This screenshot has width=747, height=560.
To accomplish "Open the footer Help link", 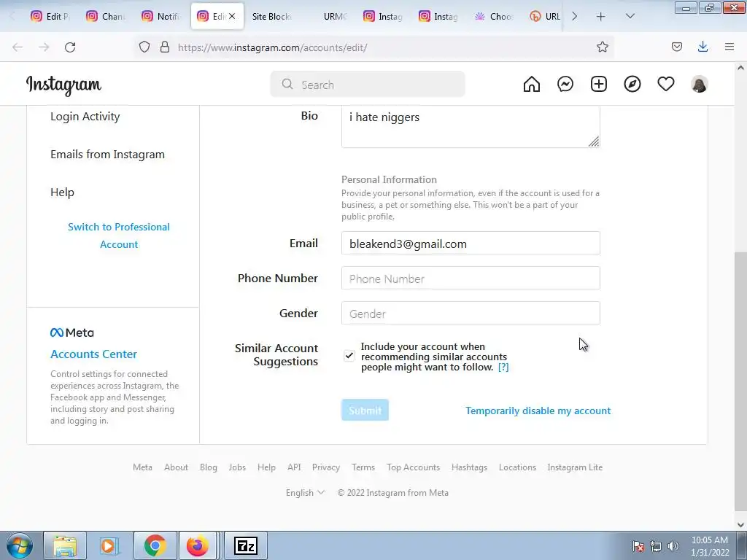I will pos(266,467).
